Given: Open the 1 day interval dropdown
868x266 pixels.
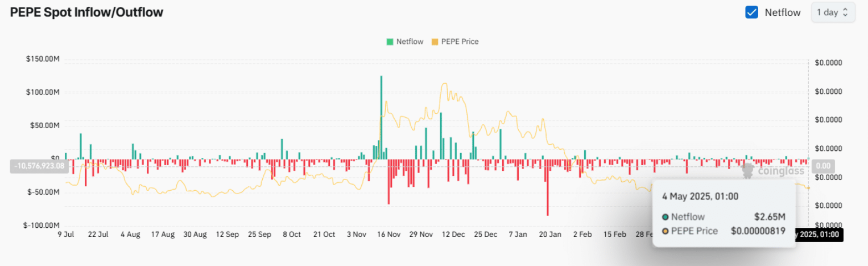Looking at the screenshot, I should pyautogui.click(x=832, y=12).
